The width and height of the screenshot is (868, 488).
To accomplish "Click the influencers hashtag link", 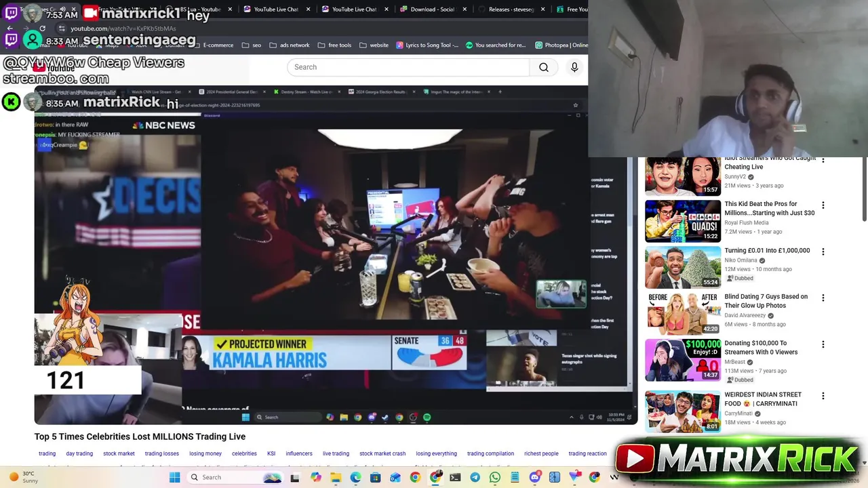I will [x=299, y=453].
